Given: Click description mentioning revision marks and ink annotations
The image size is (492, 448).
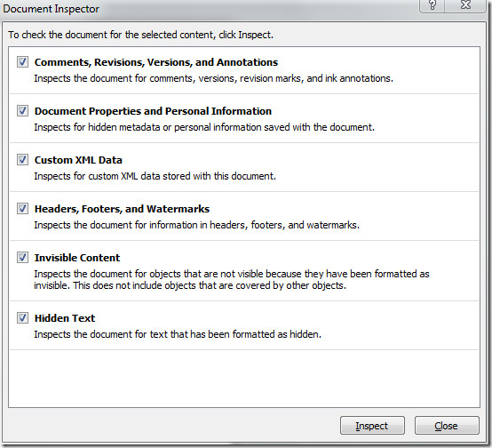Looking at the screenshot, I should pyautogui.click(x=214, y=78).
